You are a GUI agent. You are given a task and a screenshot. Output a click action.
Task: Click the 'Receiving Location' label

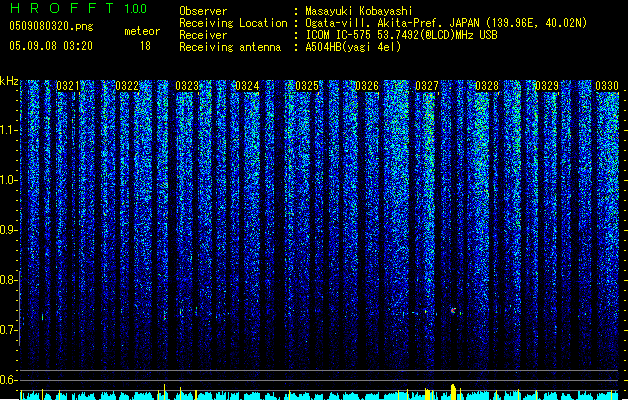click(233, 23)
